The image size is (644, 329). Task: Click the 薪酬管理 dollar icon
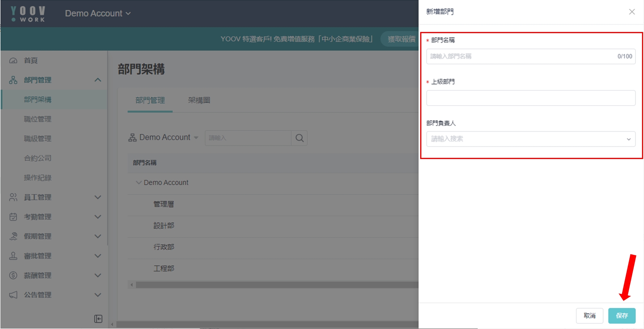point(13,276)
